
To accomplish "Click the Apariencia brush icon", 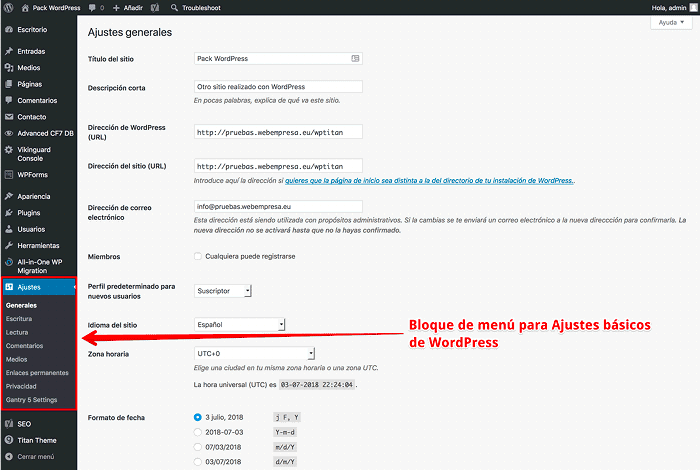I will pyautogui.click(x=8, y=196).
